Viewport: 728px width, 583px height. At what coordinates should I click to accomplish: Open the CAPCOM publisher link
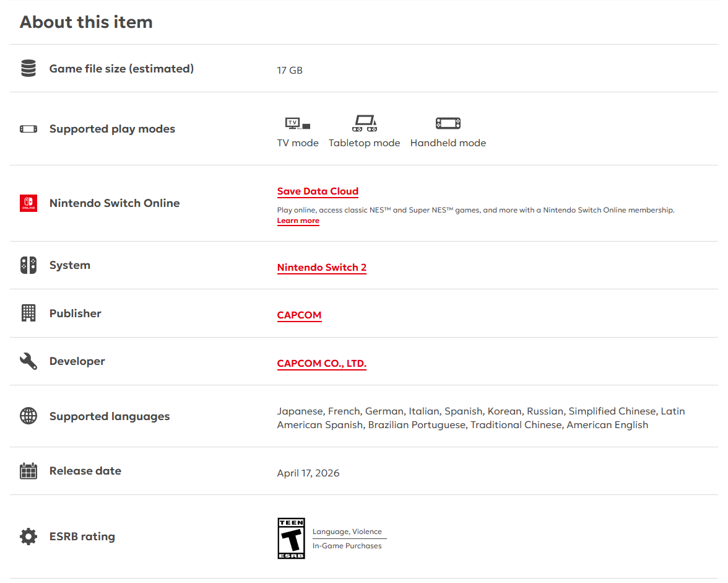click(x=299, y=315)
